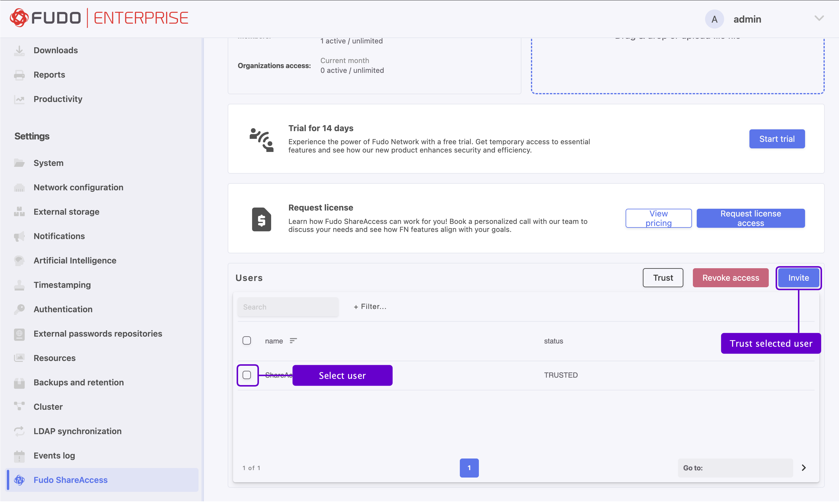This screenshot has width=839, height=504.
Task: Open Events log in the sidebar
Action: [54, 456]
